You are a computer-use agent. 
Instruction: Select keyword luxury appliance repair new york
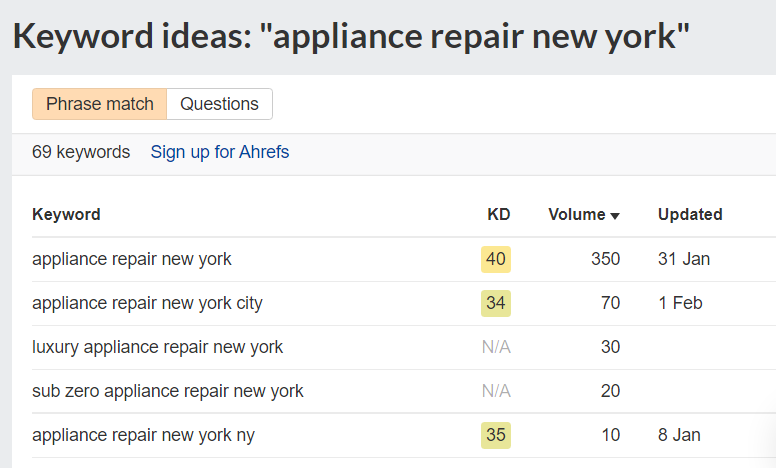(158, 347)
